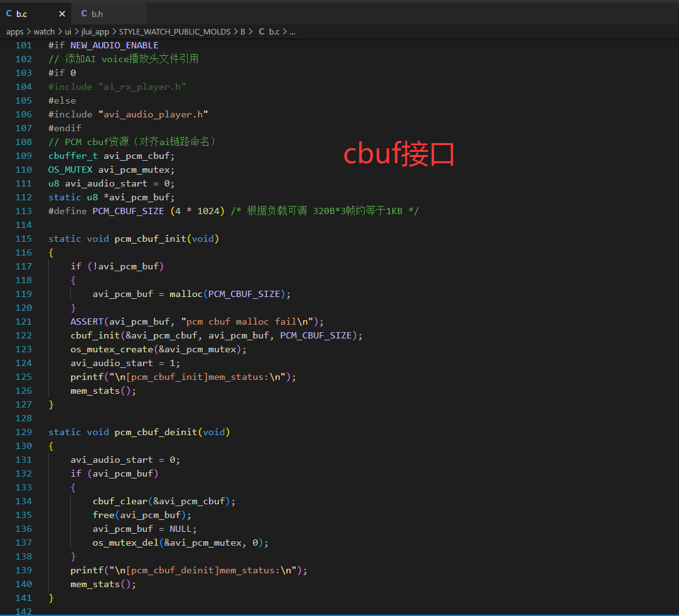679x616 pixels.
Task: Click line number 115 in the gutter
Action: point(24,239)
